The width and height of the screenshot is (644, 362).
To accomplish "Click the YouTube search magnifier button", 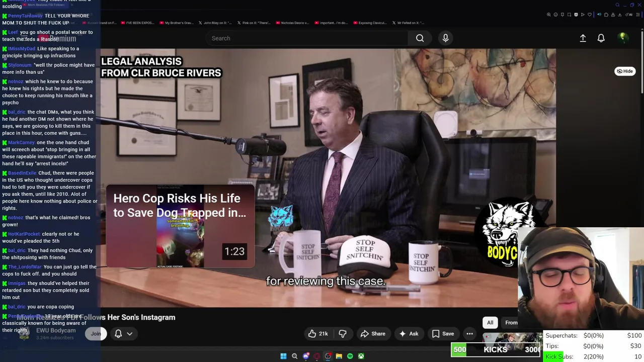I will coord(420,38).
